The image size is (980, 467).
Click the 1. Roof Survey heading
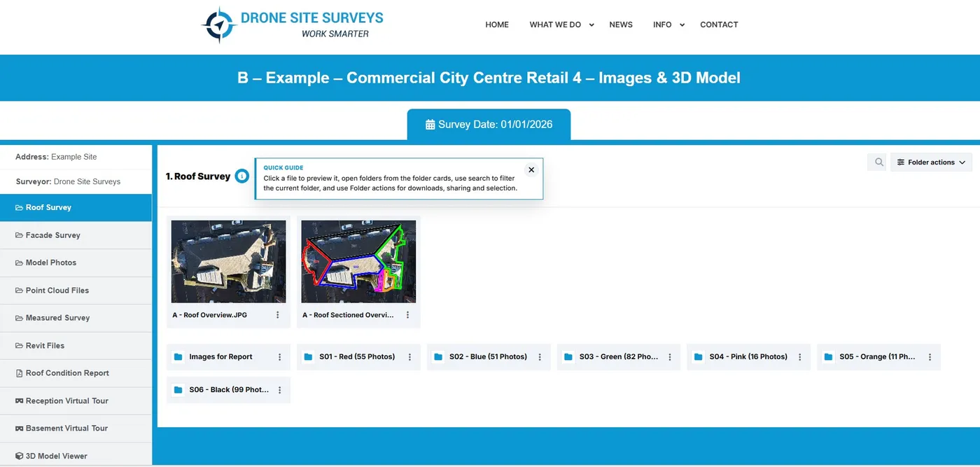pyautogui.click(x=198, y=176)
